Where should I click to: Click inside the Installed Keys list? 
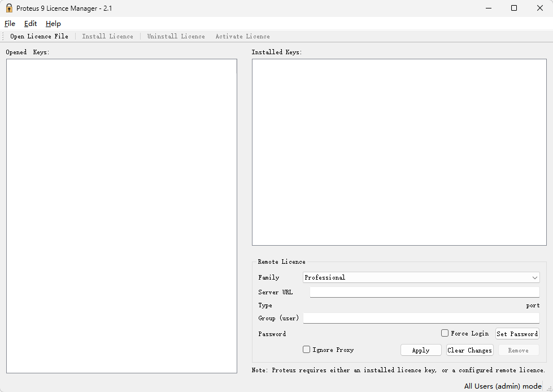tap(399, 152)
